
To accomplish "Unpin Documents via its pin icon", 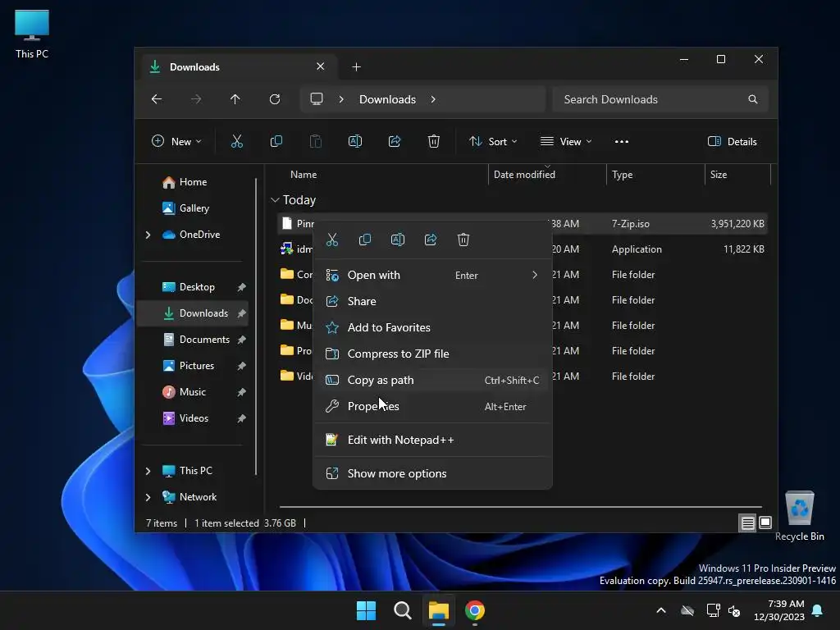I will tap(242, 340).
